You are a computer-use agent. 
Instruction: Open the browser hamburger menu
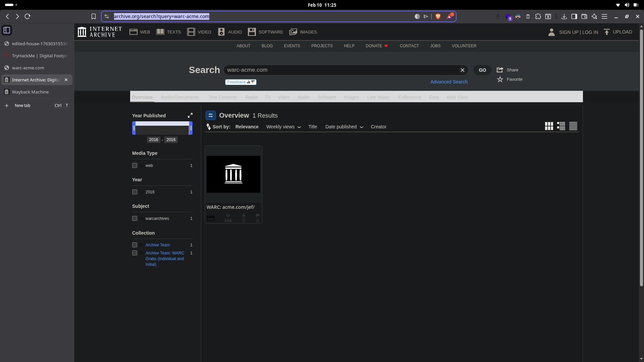(x=604, y=16)
